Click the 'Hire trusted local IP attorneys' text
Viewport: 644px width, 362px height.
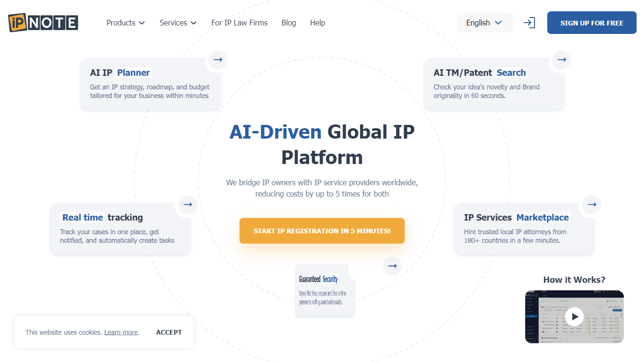point(515,236)
